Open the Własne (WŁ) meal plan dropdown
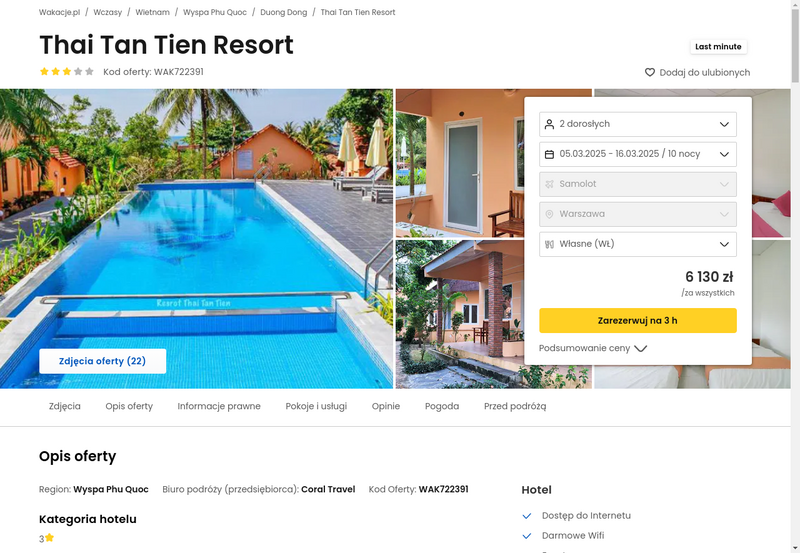This screenshot has height=553, width=800. (x=638, y=244)
